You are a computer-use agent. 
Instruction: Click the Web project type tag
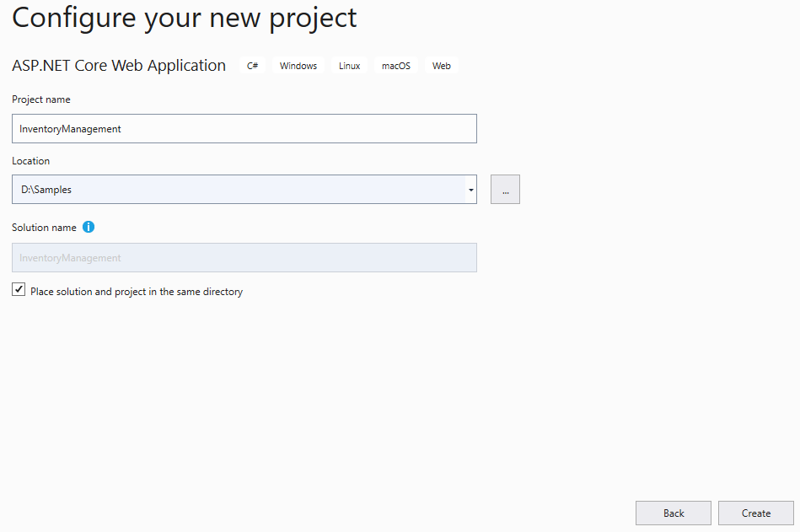point(442,66)
